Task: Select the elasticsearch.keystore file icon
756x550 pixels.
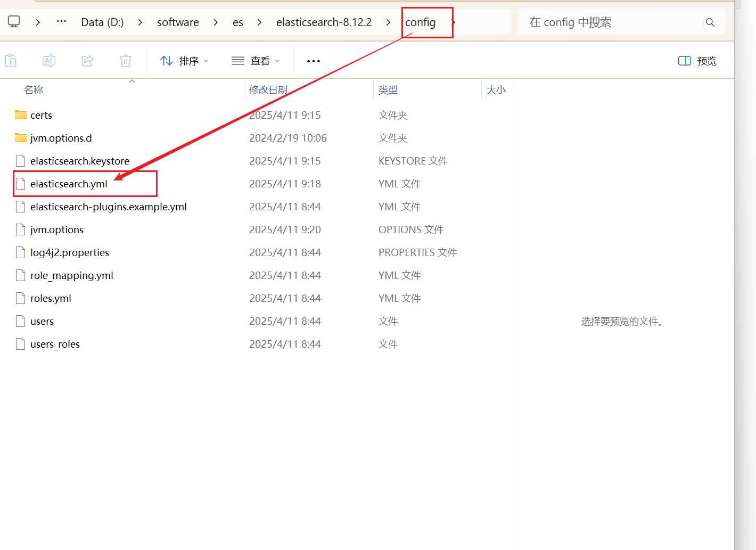Action: (x=21, y=161)
